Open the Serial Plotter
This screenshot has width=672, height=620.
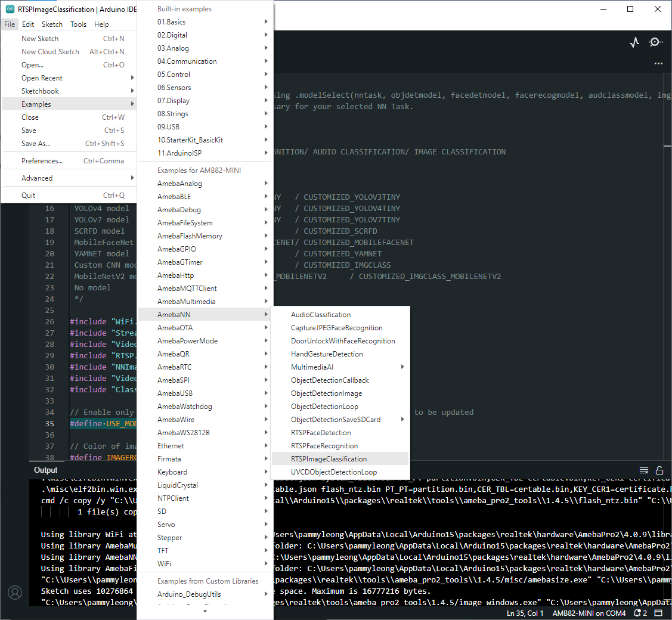(x=634, y=42)
